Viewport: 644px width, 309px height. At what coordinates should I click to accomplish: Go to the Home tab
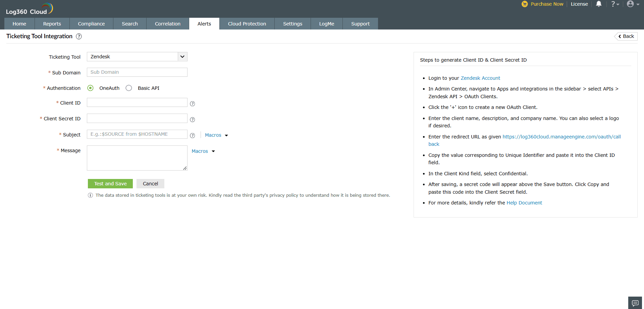(19, 24)
